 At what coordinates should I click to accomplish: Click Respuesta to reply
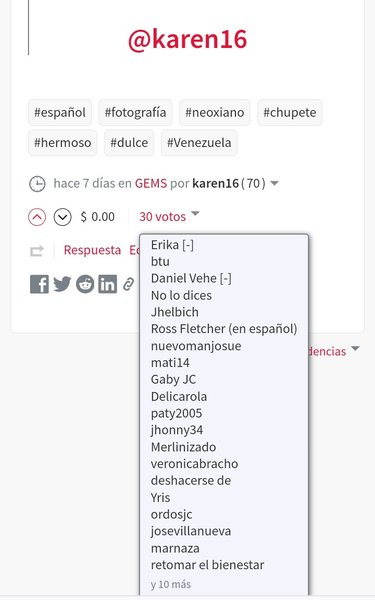coord(92,250)
